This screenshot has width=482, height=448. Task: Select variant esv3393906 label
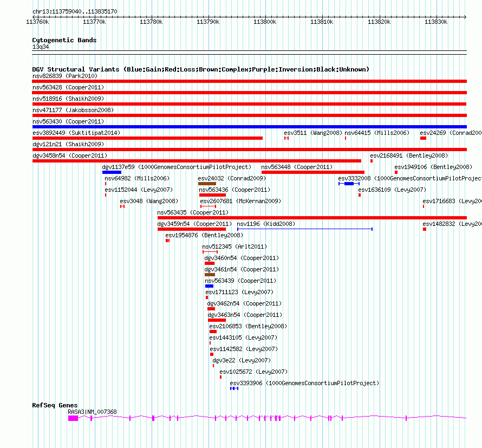point(304,383)
